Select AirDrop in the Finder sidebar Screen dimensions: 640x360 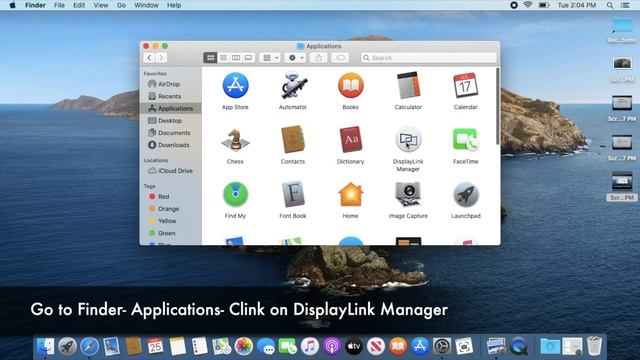point(170,84)
